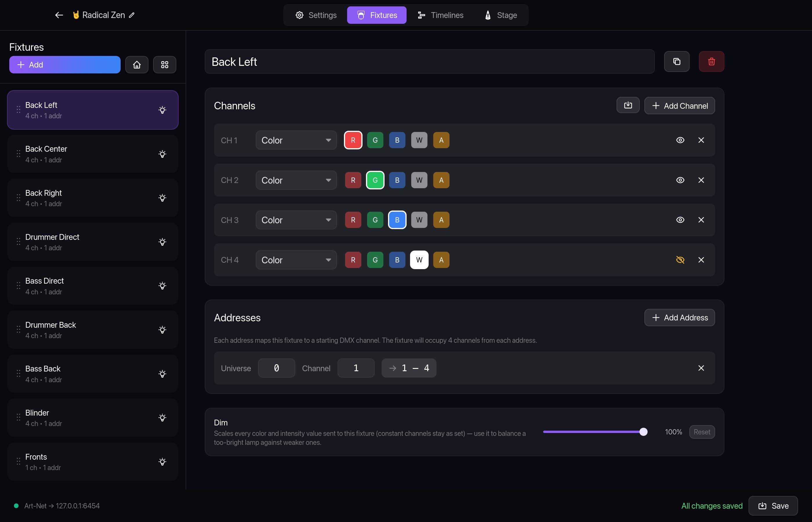Set CH 1 color to Green

[375, 140]
